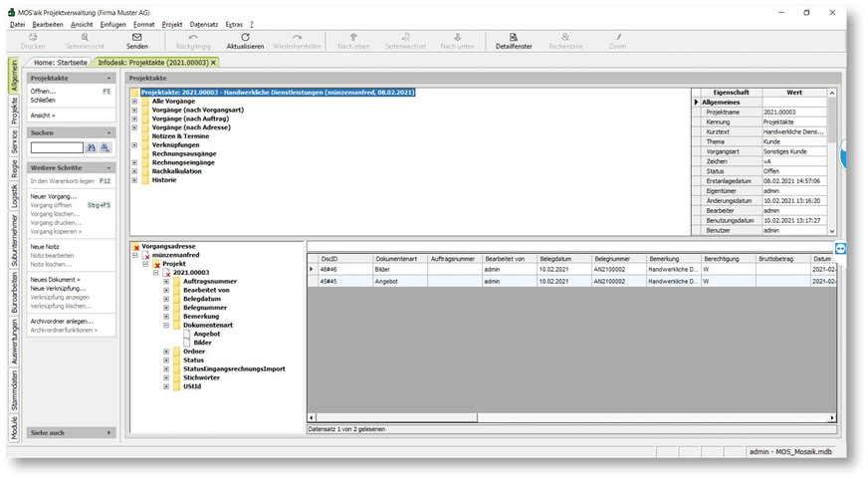Click the second binoculars extended search icon

coord(106,147)
